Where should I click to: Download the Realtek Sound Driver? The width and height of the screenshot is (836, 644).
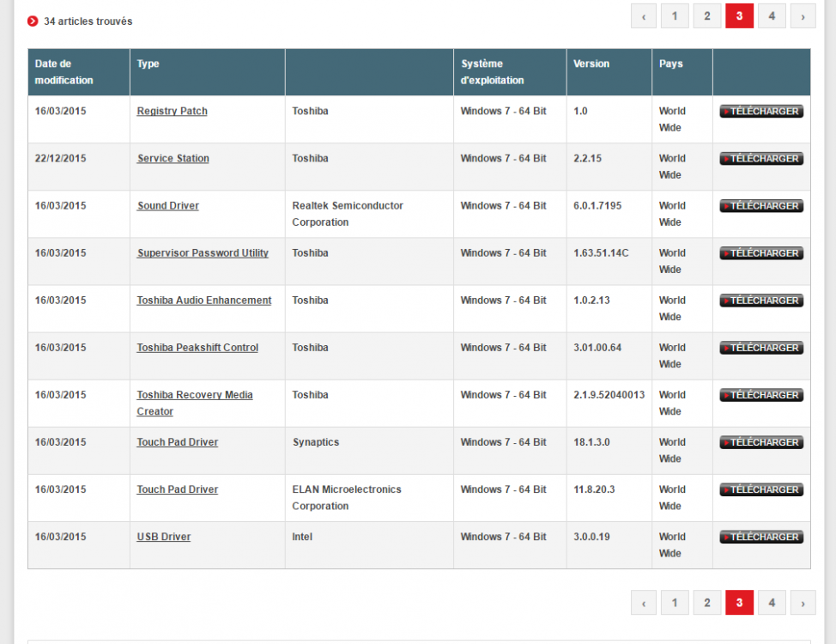point(761,206)
